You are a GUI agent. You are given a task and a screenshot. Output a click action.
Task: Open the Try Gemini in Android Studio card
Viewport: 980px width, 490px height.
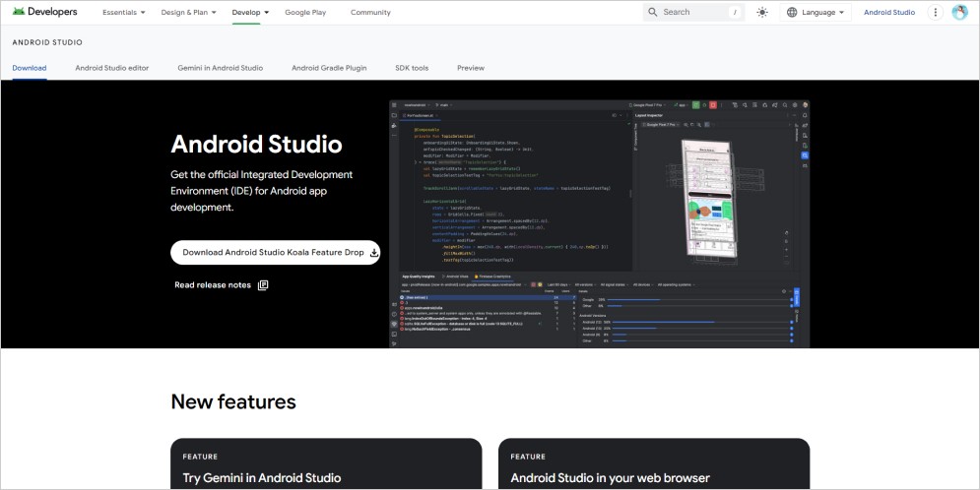326,463
